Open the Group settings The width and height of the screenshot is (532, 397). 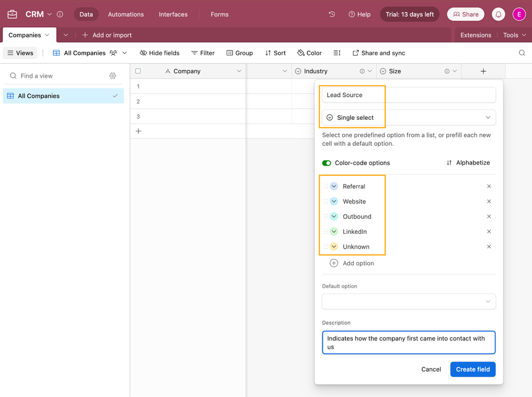[239, 53]
